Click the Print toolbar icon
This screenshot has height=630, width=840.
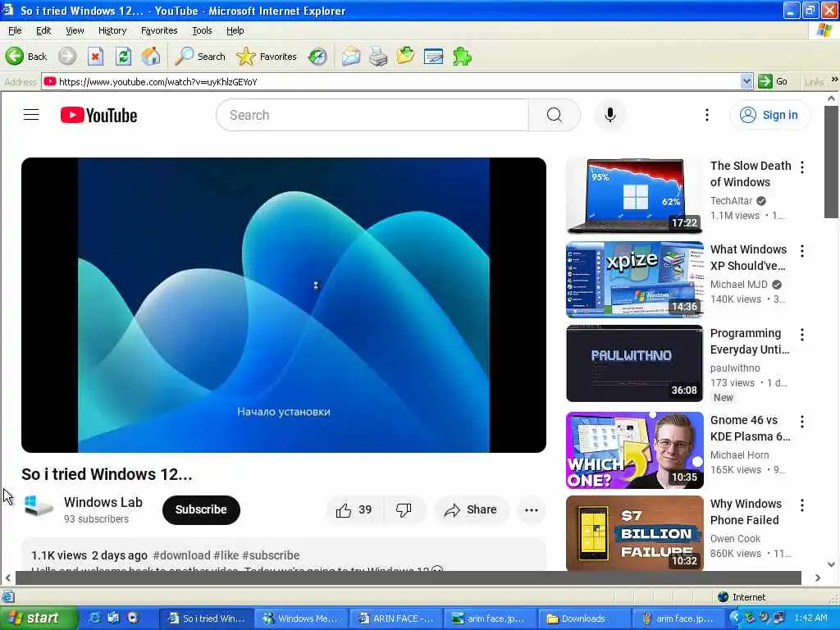(x=378, y=57)
